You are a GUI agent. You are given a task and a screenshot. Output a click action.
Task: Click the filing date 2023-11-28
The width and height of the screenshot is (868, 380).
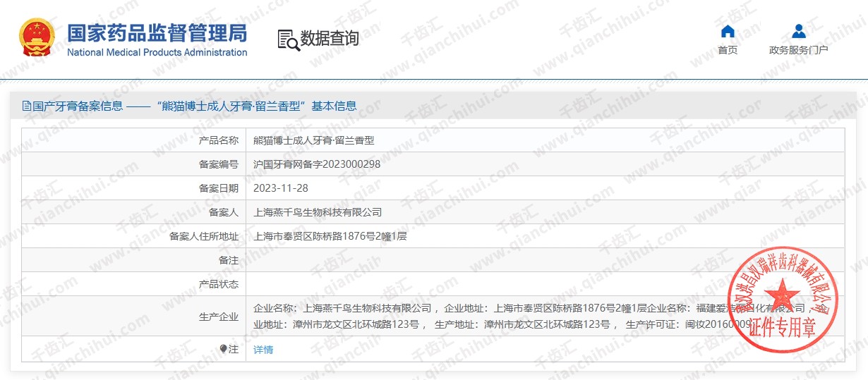point(281,188)
